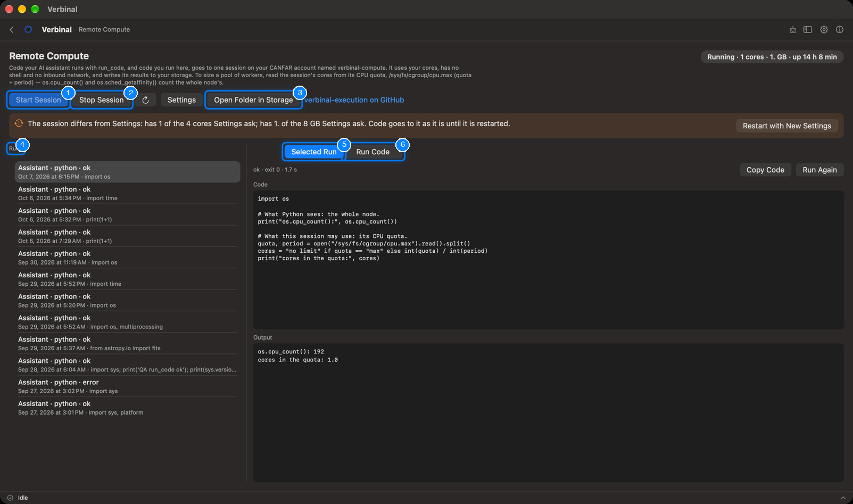This screenshot has height=504, width=853.
Task: Restart with New Settings
Action: 787,126
